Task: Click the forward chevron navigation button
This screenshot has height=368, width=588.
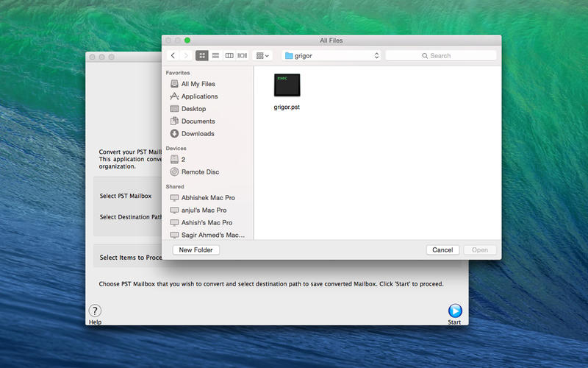Action: click(186, 56)
